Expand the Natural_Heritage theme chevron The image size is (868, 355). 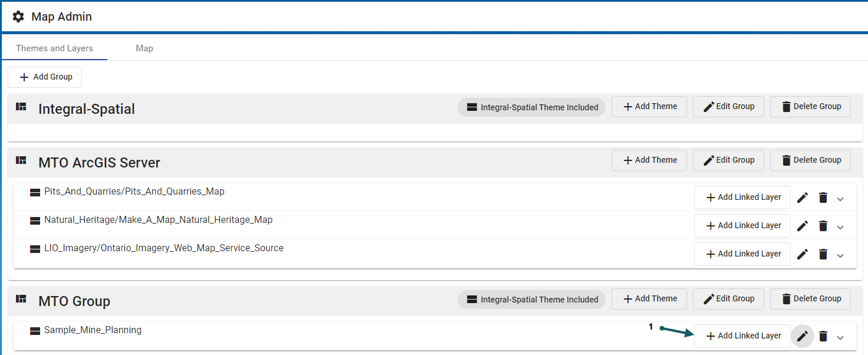840,227
